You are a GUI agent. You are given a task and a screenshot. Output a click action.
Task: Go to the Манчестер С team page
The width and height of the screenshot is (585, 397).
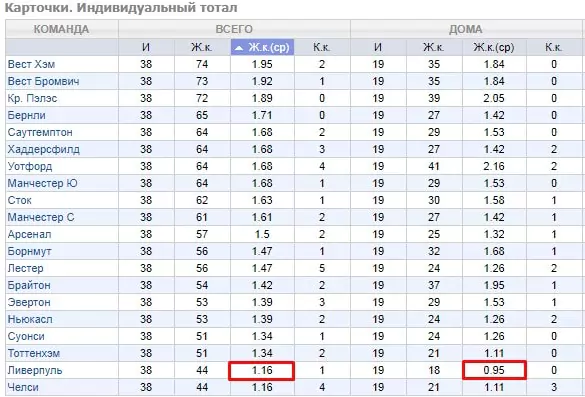[41, 217]
